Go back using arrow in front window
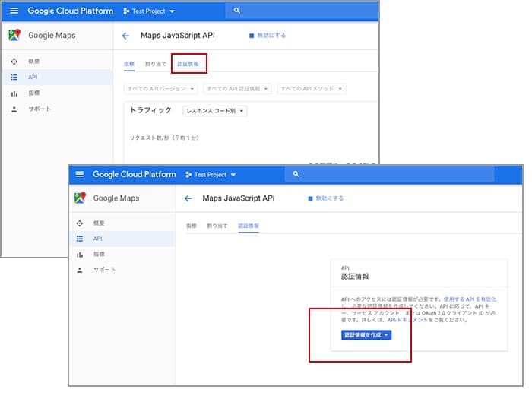This screenshot has width=532, height=399. pyautogui.click(x=188, y=198)
